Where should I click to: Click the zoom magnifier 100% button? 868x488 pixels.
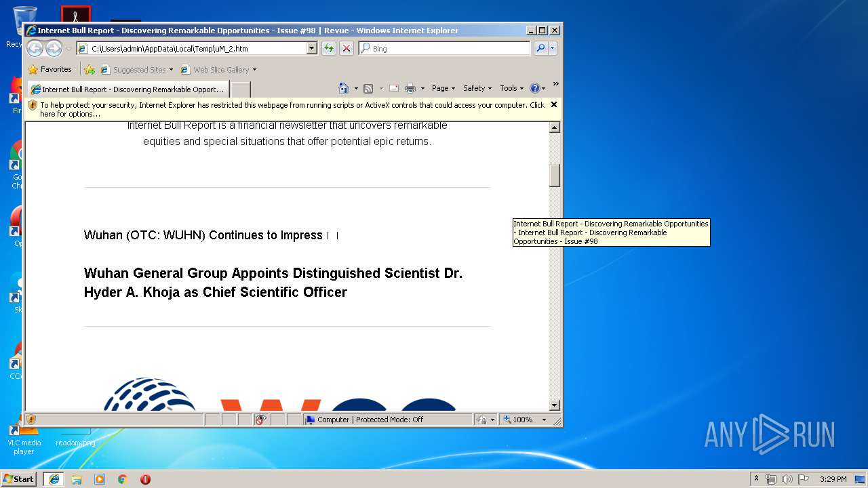coord(519,420)
